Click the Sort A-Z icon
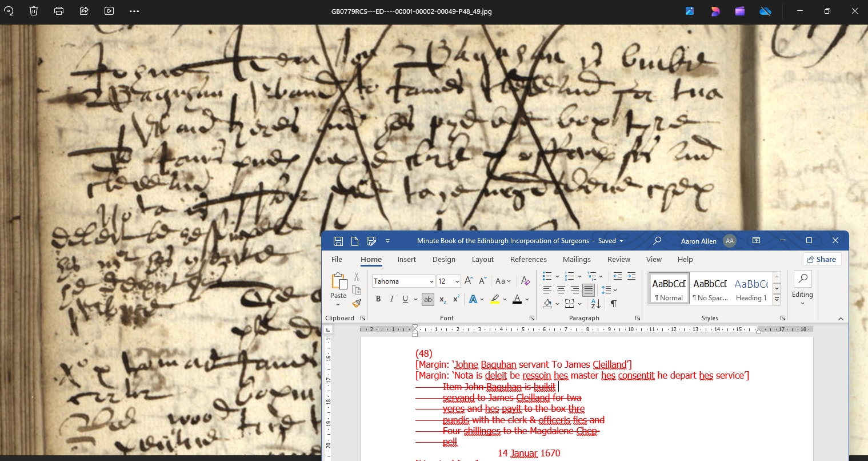This screenshot has width=868, height=461. 595,303
